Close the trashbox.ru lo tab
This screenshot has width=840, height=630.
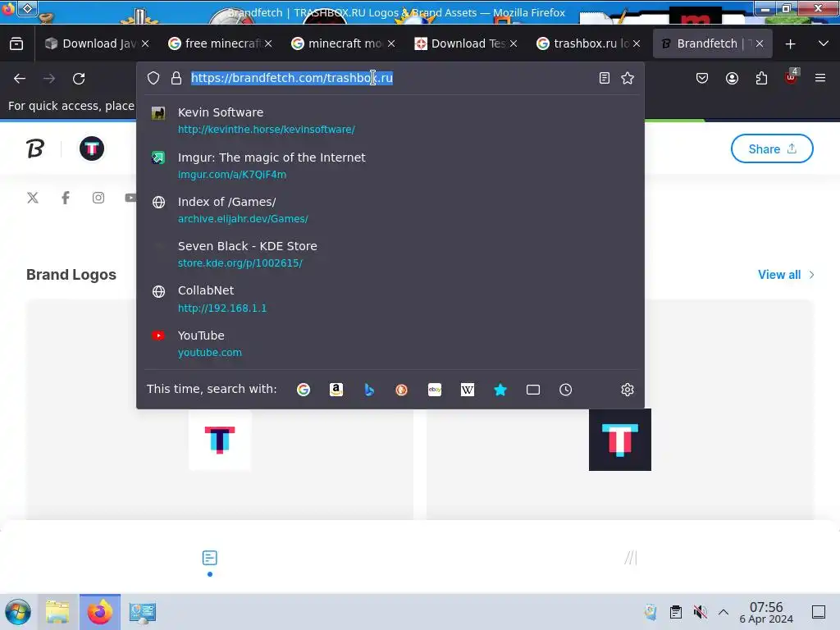coord(637,44)
